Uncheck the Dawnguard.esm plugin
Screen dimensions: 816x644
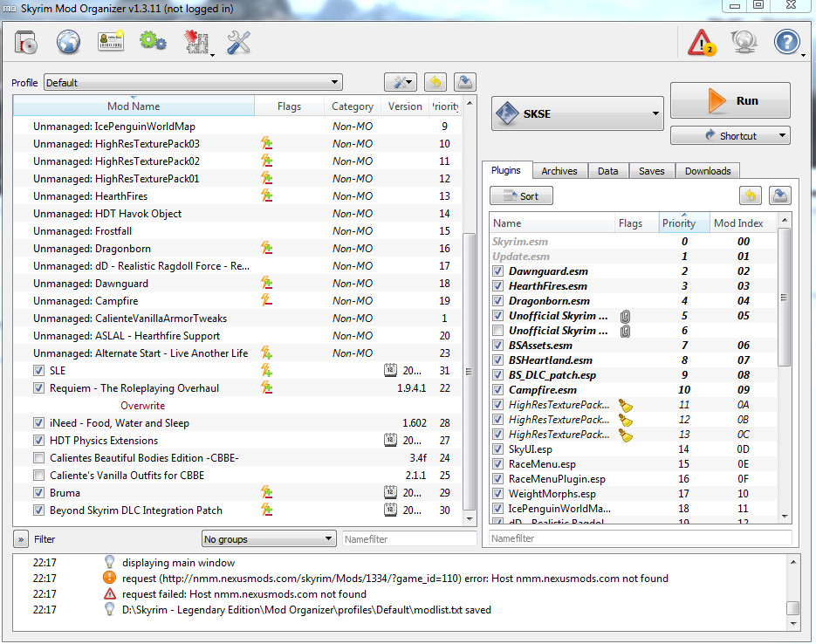(x=498, y=271)
